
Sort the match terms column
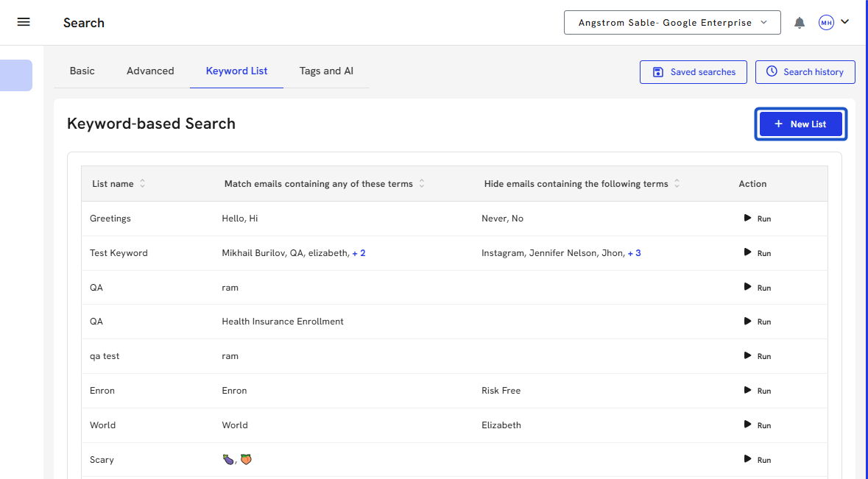[422, 184]
